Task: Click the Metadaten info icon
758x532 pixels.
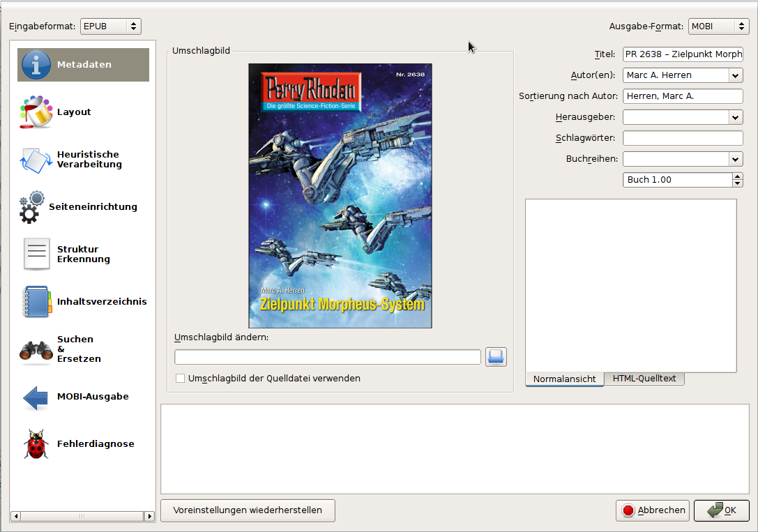Action: coord(36,65)
